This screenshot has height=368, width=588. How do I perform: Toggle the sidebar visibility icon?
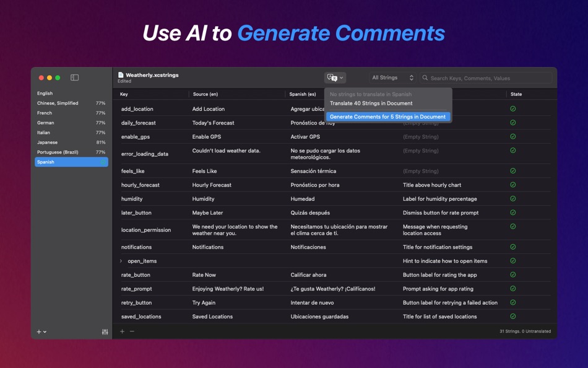pyautogui.click(x=74, y=77)
